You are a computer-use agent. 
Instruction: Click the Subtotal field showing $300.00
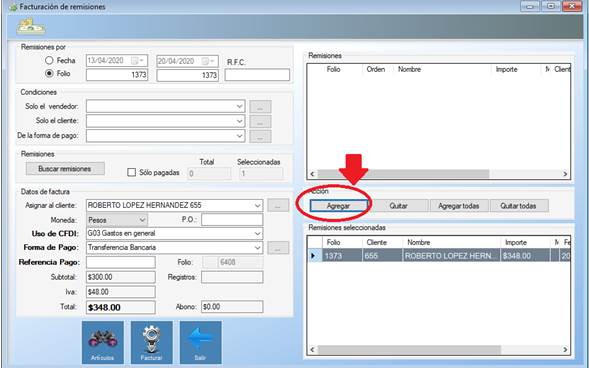coord(121,277)
